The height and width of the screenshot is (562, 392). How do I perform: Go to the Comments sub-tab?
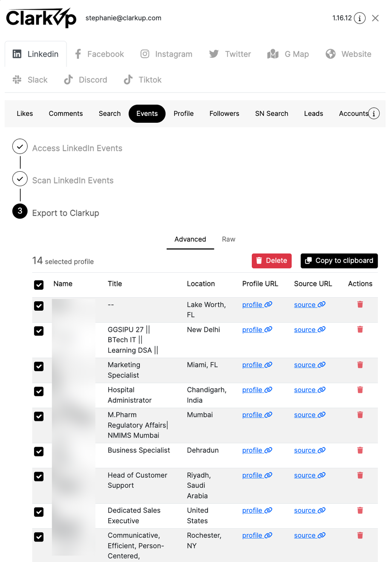click(x=66, y=113)
